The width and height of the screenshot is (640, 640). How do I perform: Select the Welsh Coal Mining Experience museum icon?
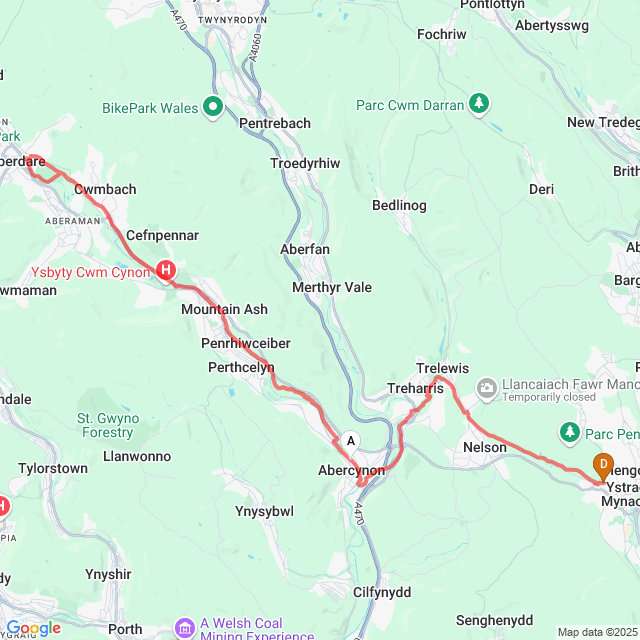tap(185, 627)
